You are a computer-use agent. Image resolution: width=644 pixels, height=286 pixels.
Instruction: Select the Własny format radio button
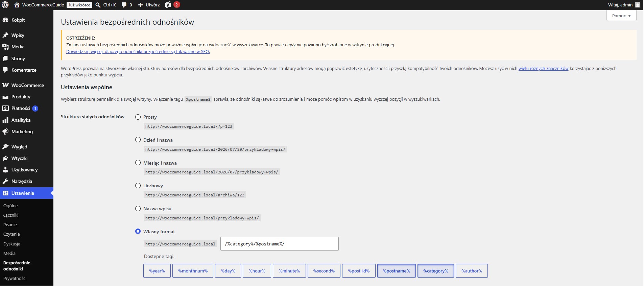pyautogui.click(x=138, y=231)
